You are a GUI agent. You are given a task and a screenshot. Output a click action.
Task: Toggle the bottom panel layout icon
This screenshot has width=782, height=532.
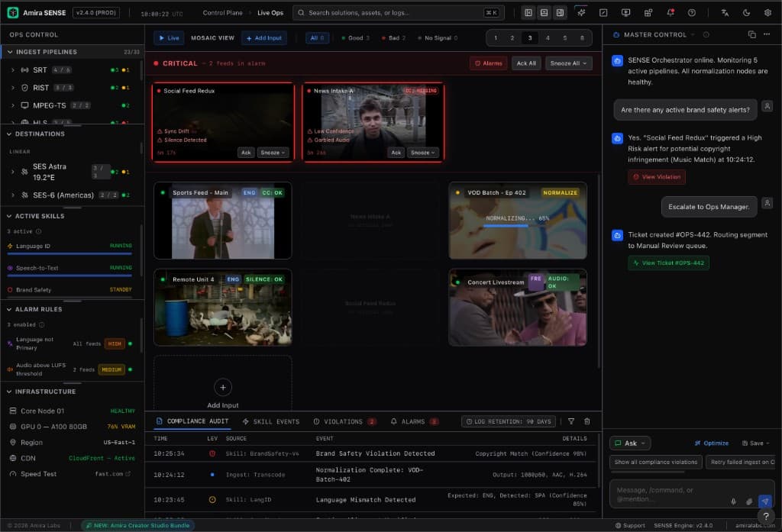pos(544,12)
